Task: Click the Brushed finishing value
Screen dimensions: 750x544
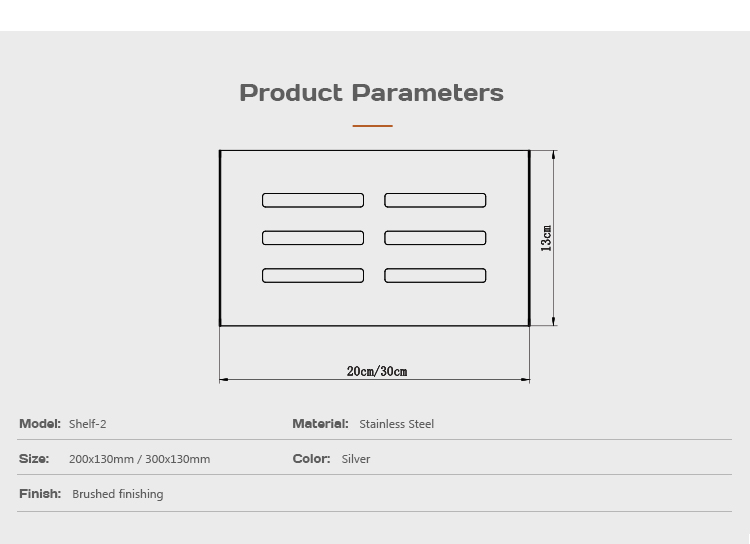Action: [x=118, y=494]
